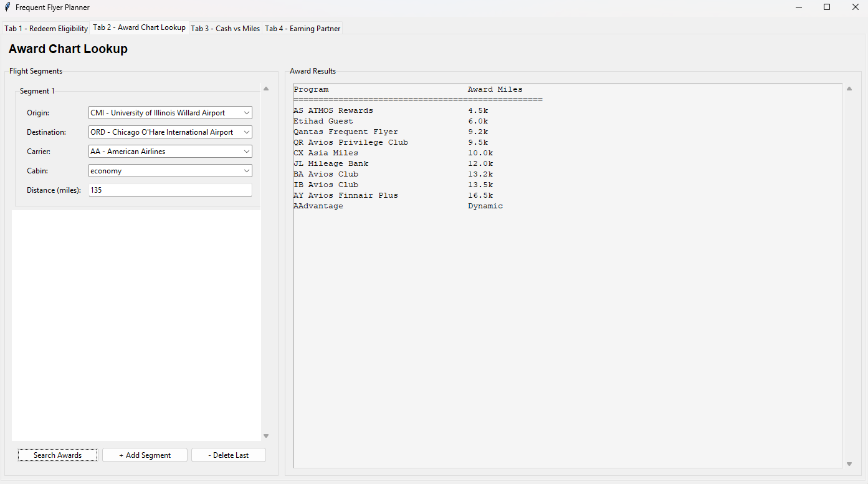868x484 pixels.
Task: Minimize the Frequent Flyer Planner window
Action: [x=798, y=7]
